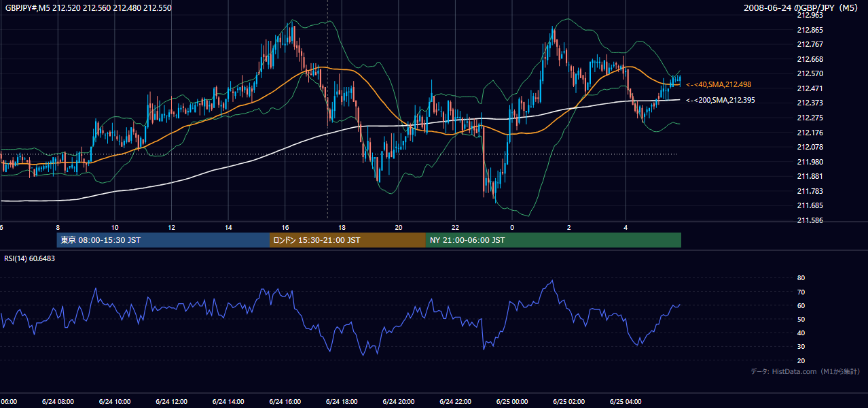The width and height of the screenshot is (868, 408).
Task: Click price axis value 212.668
Action: coord(810,59)
